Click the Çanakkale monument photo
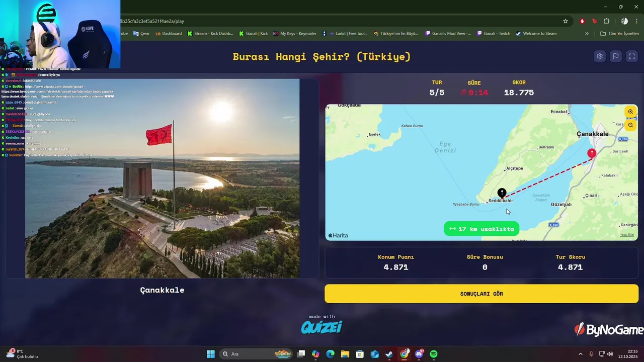The width and height of the screenshot is (644, 362). (163, 178)
